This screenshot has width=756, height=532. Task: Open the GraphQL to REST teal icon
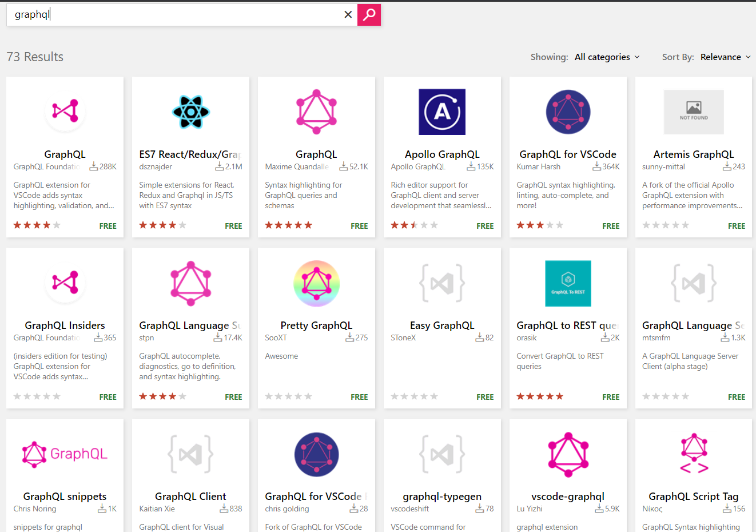pos(568,283)
